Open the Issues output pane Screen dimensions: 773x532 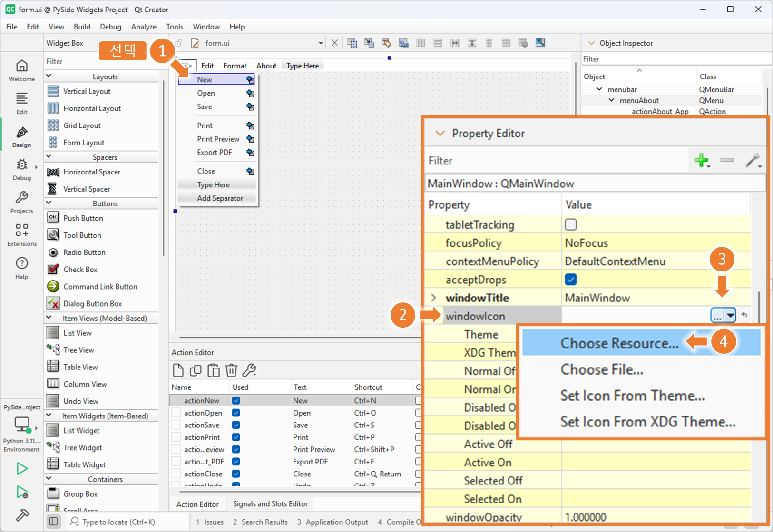click(210, 522)
